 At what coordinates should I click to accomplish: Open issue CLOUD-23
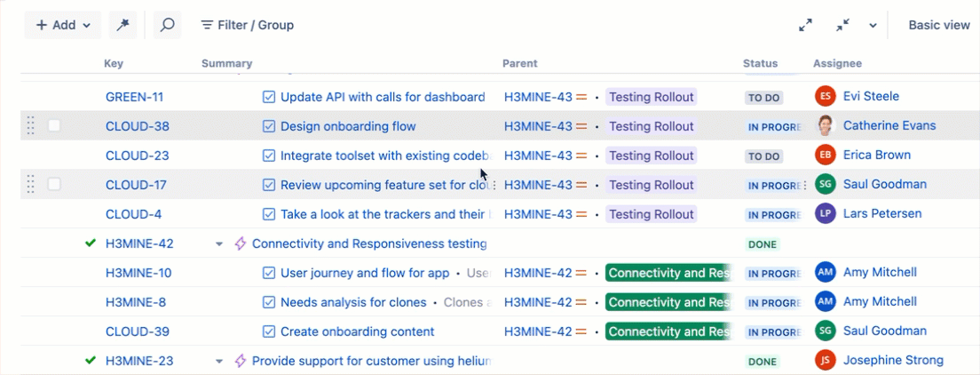(138, 156)
